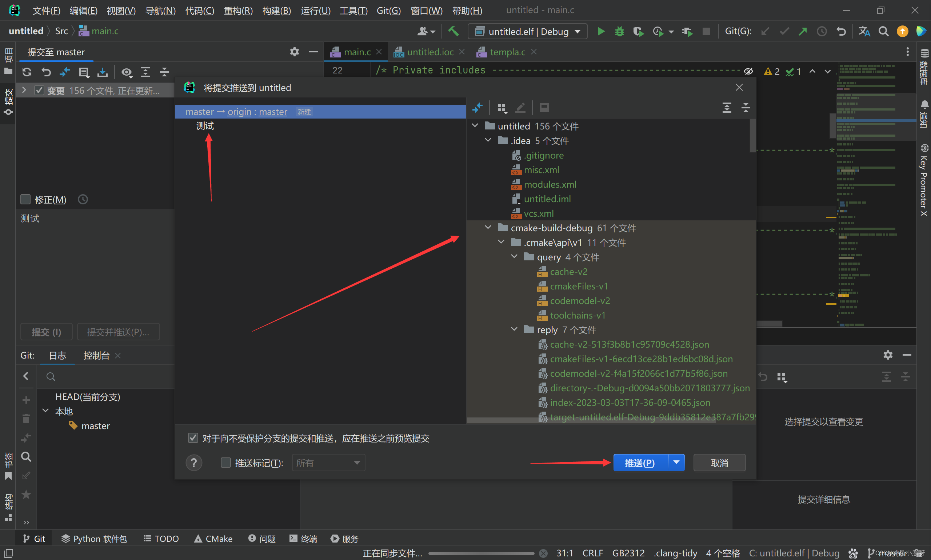The image size is (931, 560).
Task: Collapse all files in push dialog tree
Action: pyautogui.click(x=746, y=108)
